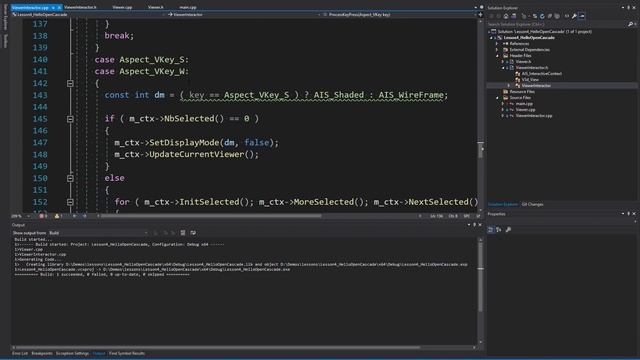Viewport: 640px width, 360px height.
Task: Click the split editor icon above scrollbar
Action: click(480, 15)
